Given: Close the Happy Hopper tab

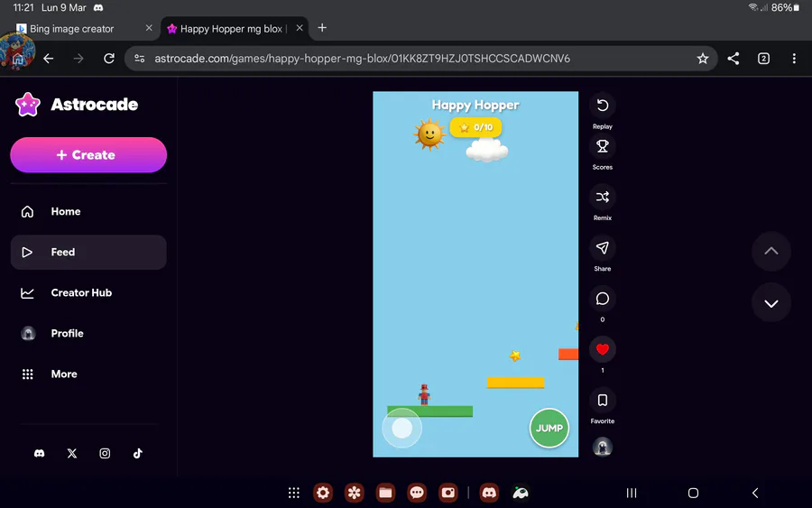Looking at the screenshot, I should [x=300, y=28].
